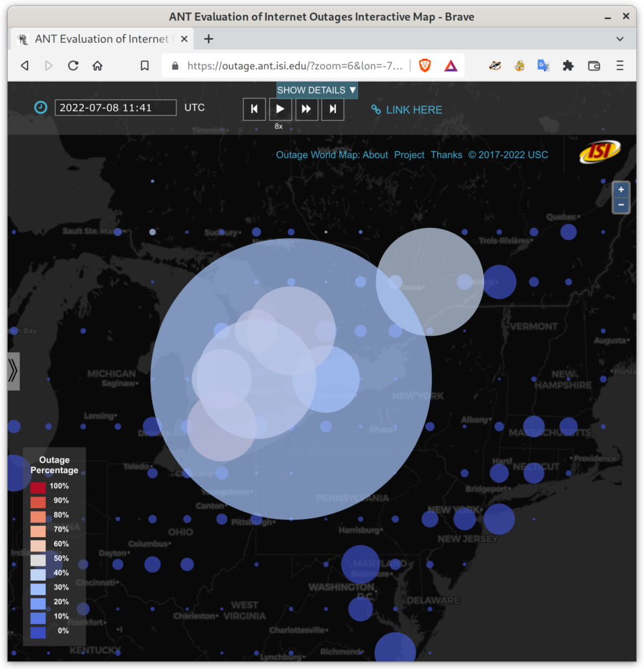Open Brave Rewards triangle icon
This screenshot has height=669, width=644.
click(451, 66)
